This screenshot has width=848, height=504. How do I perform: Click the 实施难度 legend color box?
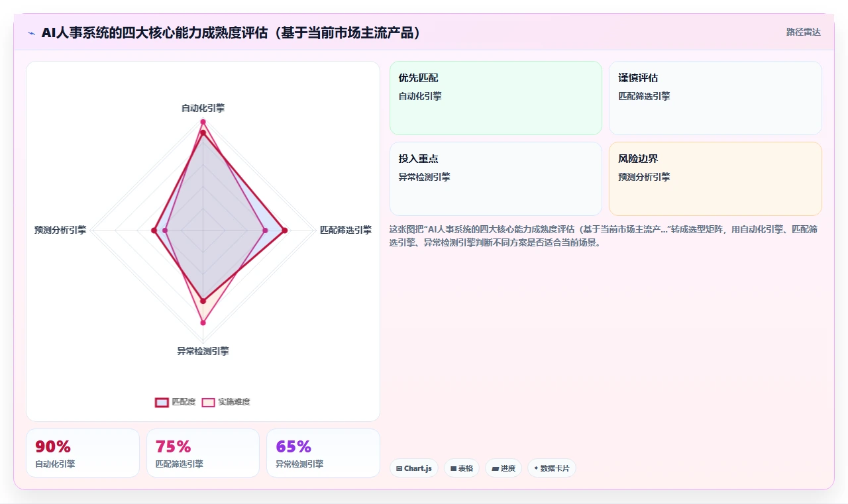pyautogui.click(x=209, y=402)
